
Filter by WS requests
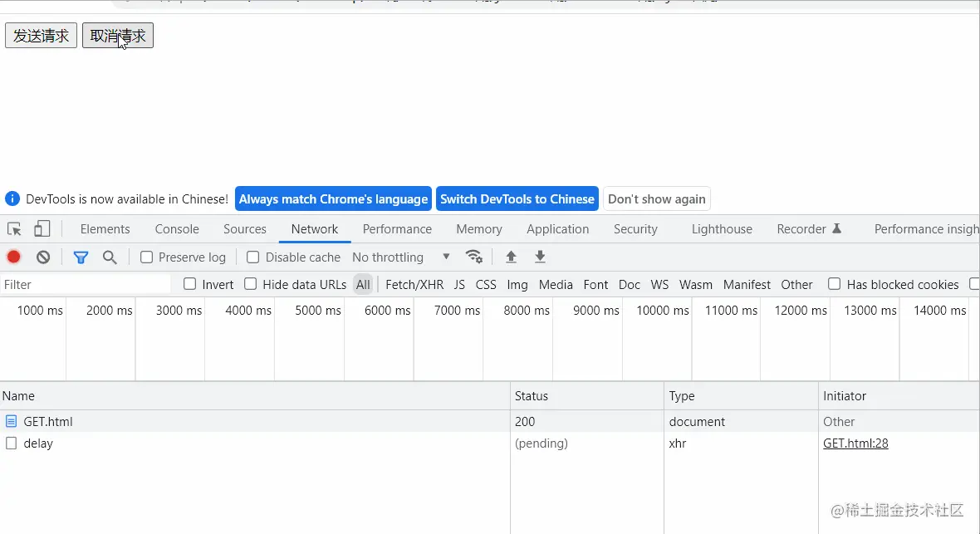point(659,285)
